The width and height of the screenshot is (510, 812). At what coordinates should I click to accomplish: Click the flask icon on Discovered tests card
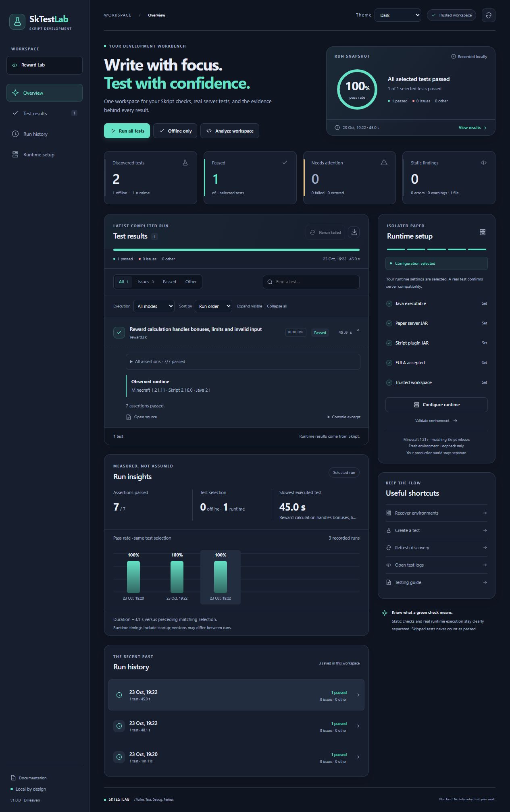pos(185,163)
